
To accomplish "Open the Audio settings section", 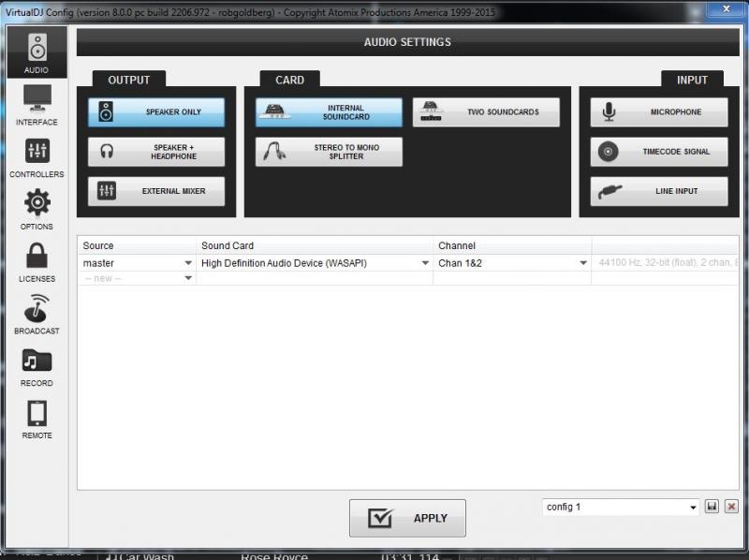I will coord(37,52).
